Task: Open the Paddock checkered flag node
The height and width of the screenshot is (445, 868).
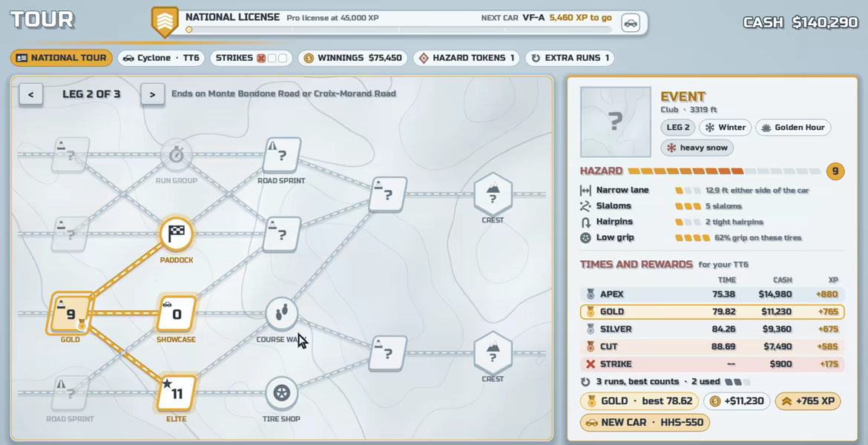Action: tap(176, 234)
